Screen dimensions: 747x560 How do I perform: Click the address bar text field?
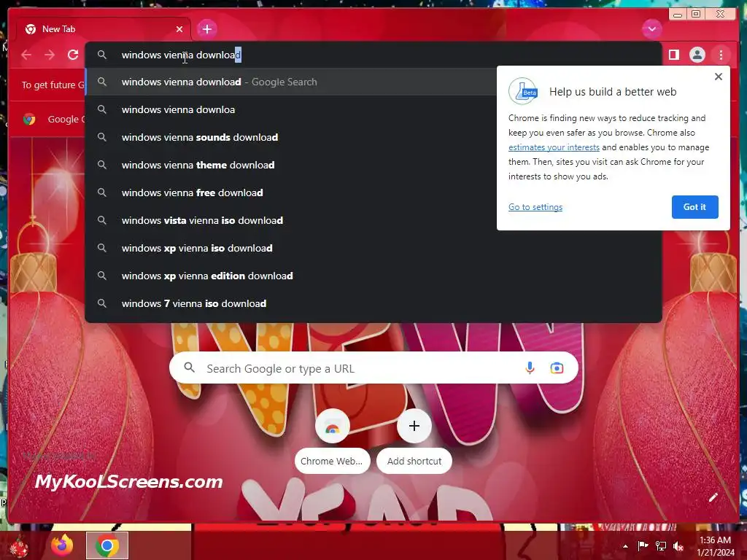(x=373, y=55)
